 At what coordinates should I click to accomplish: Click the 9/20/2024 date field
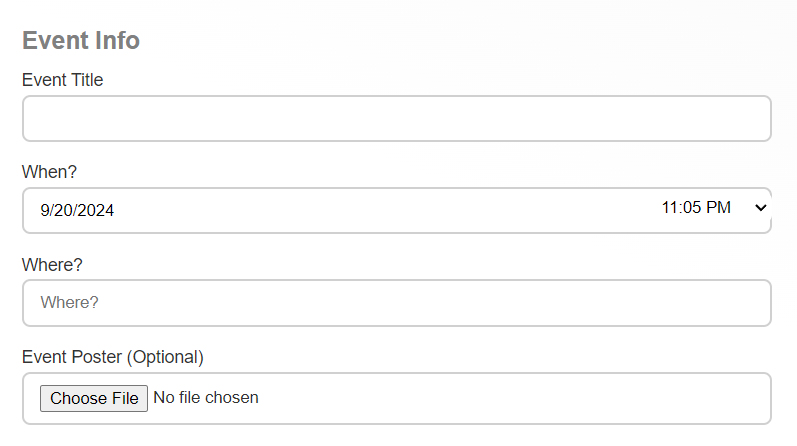coord(77,210)
